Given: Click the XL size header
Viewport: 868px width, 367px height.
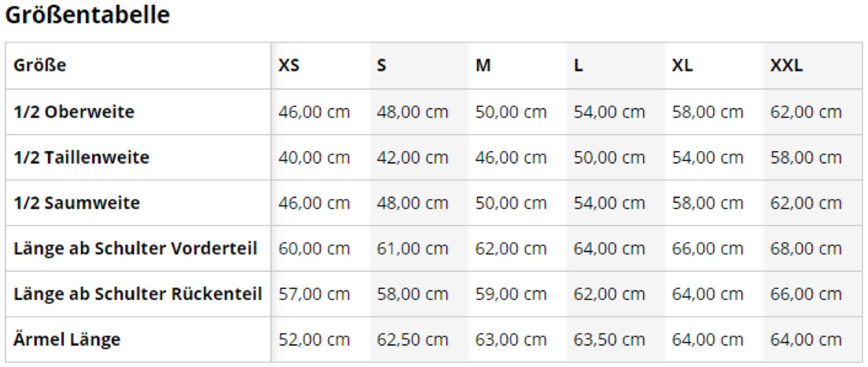Looking at the screenshot, I should pos(682,65).
